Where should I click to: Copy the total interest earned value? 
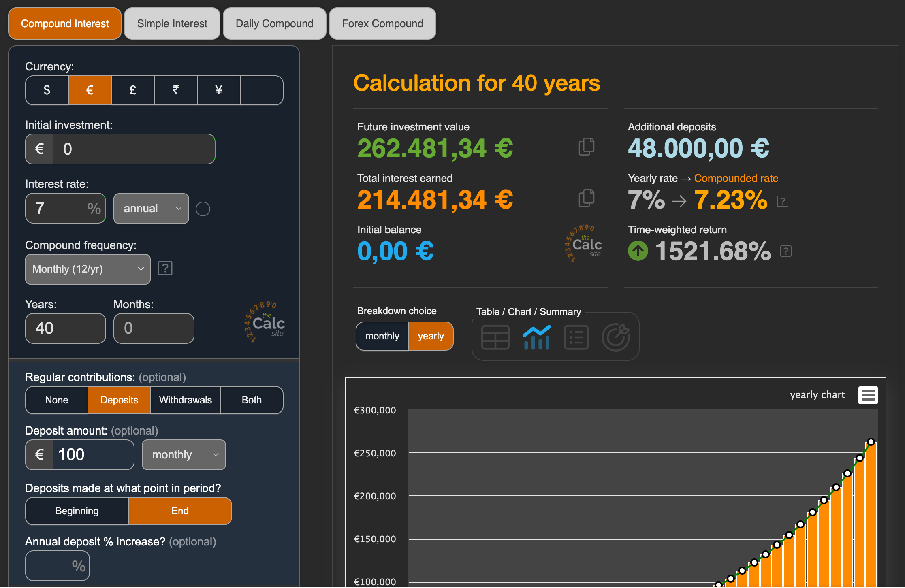coord(586,198)
